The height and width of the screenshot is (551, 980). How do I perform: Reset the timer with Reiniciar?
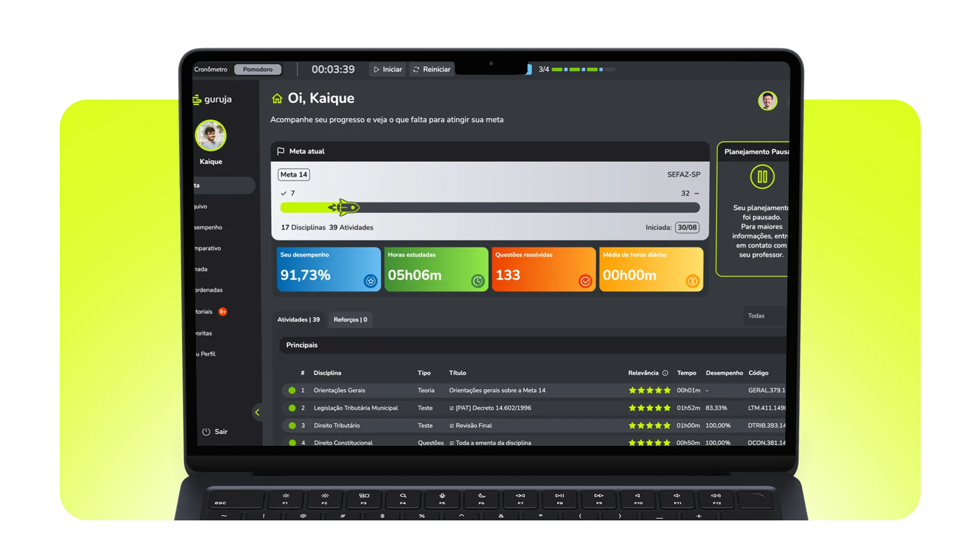pos(432,69)
